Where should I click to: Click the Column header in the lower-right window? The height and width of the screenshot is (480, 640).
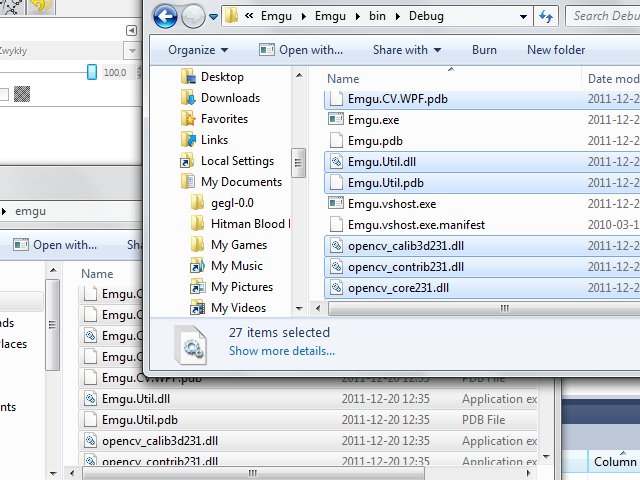(615, 461)
